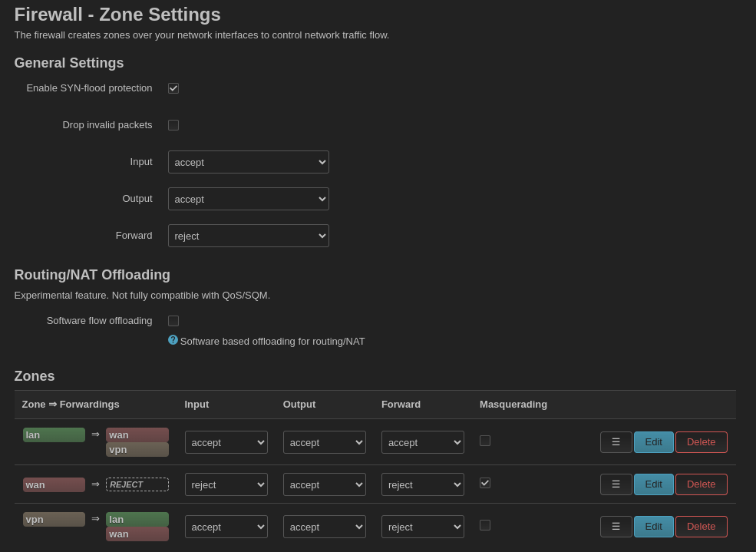
Task: Open the lan zone Forward dropdown
Action: pos(422,442)
